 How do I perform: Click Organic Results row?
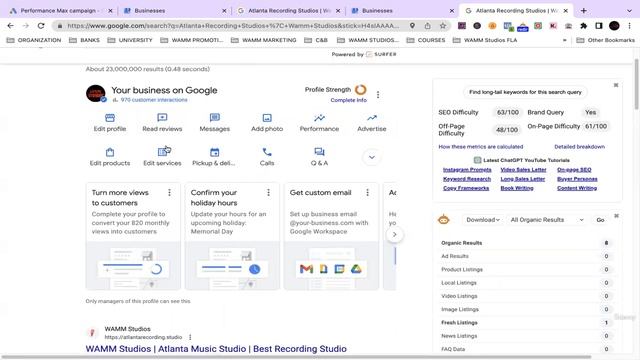(x=526, y=243)
